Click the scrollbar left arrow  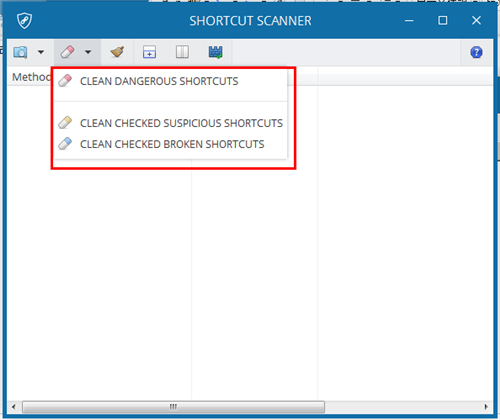click(13, 407)
